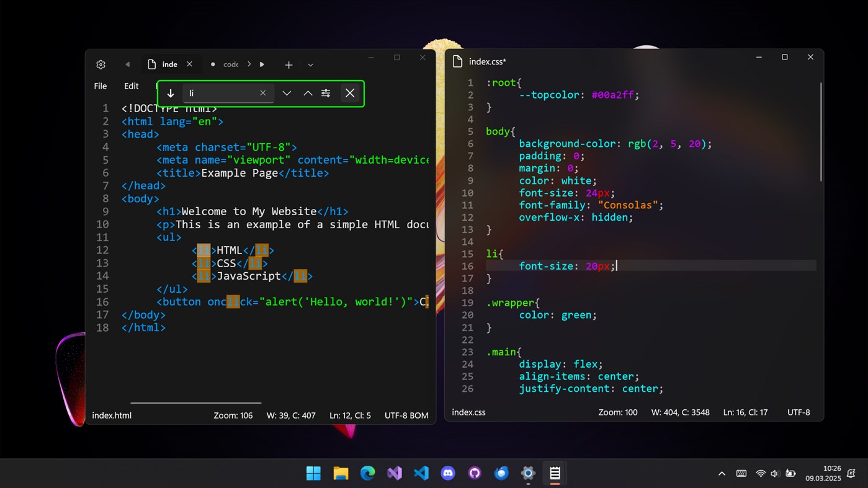Add a new tab with the plus button

tap(289, 64)
